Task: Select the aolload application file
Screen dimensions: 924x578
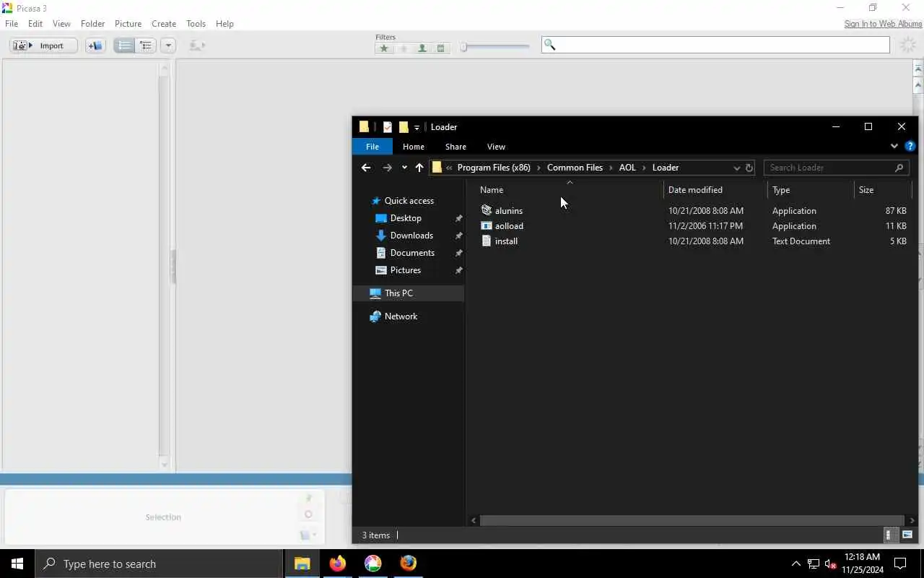Action: (509, 226)
